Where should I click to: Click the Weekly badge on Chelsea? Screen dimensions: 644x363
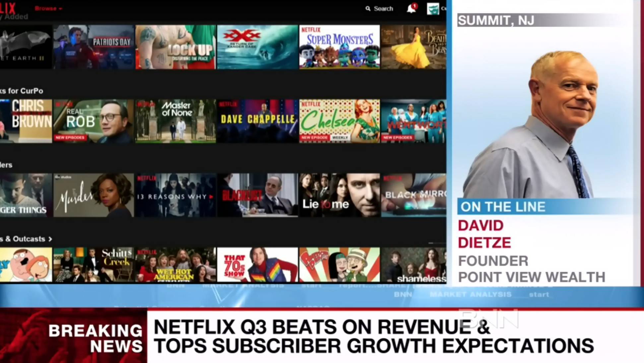click(340, 137)
